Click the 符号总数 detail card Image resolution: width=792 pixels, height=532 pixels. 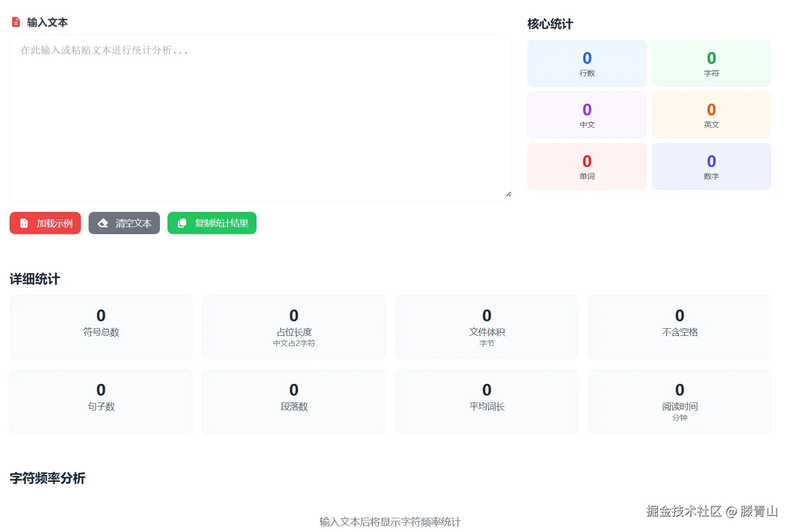pyautogui.click(x=100, y=327)
